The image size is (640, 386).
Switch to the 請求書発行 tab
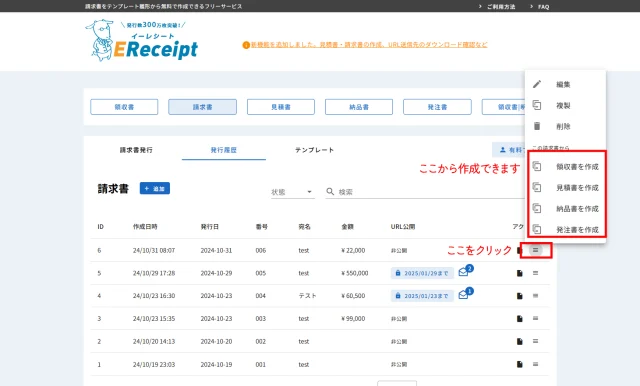point(136,150)
